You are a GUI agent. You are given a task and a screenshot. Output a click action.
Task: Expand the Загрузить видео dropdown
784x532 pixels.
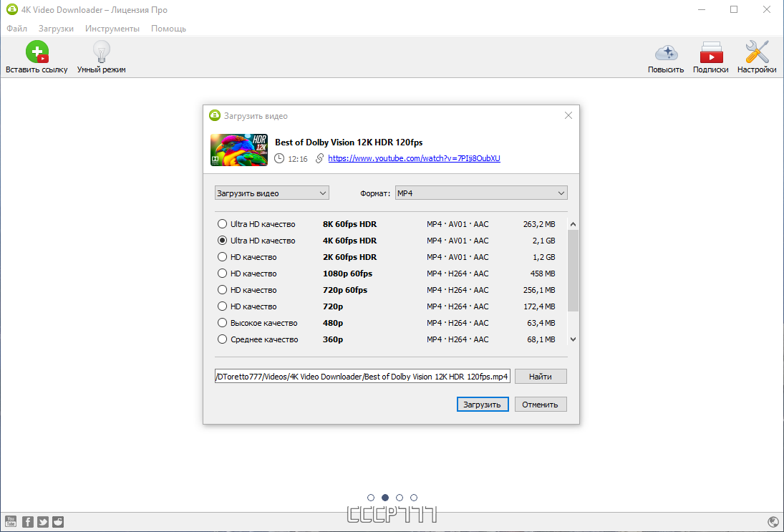[272, 193]
